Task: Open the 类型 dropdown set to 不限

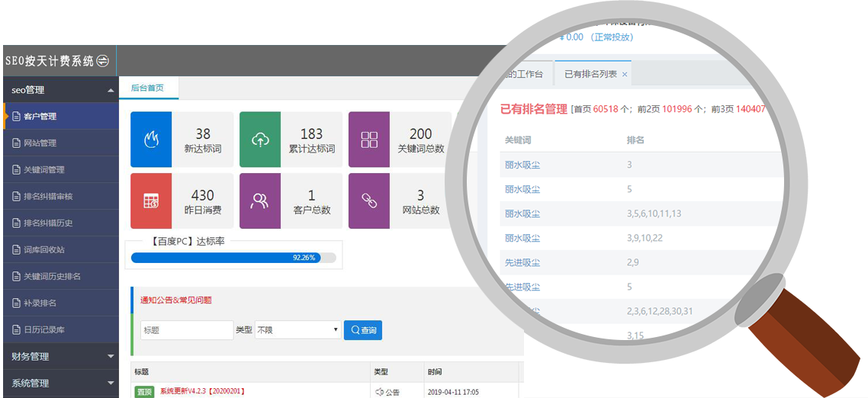Action: (297, 330)
